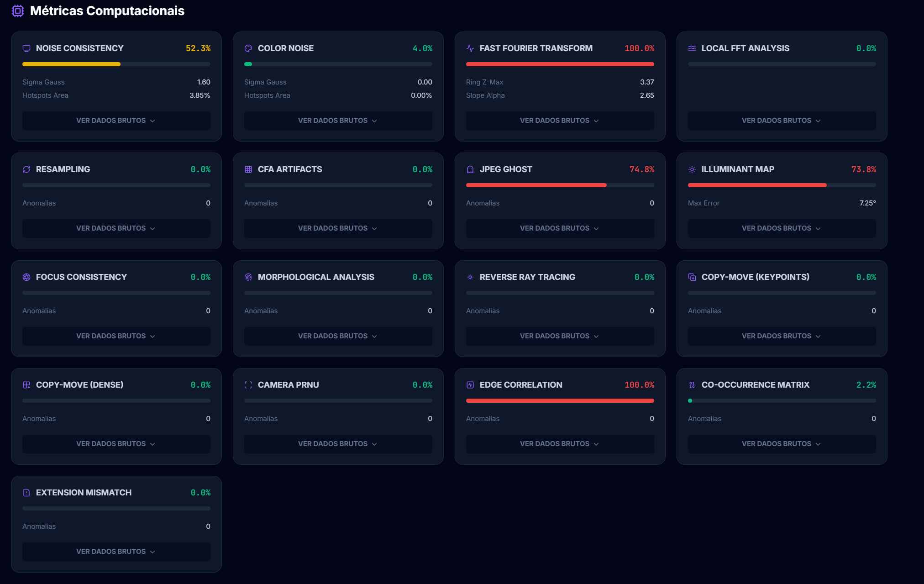Click the Métricas Computacionais chip icon
924x584 pixels.
click(x=18, y=11)
